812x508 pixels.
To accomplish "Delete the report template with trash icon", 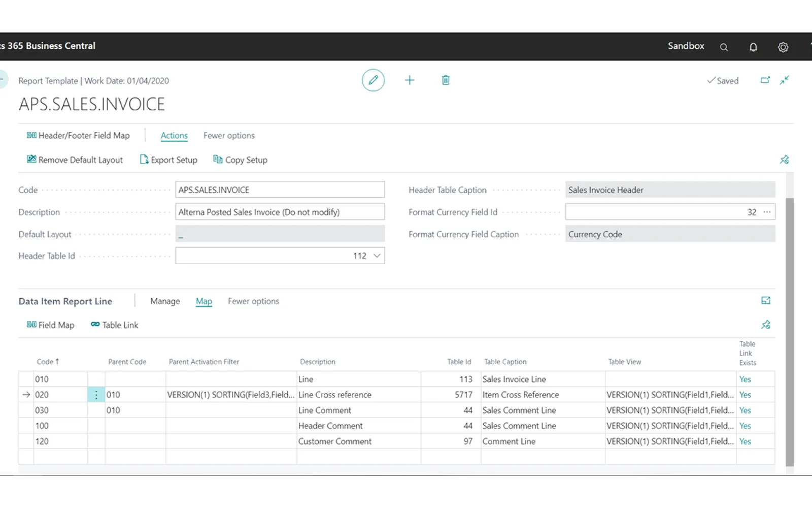I will coord(446,80).
